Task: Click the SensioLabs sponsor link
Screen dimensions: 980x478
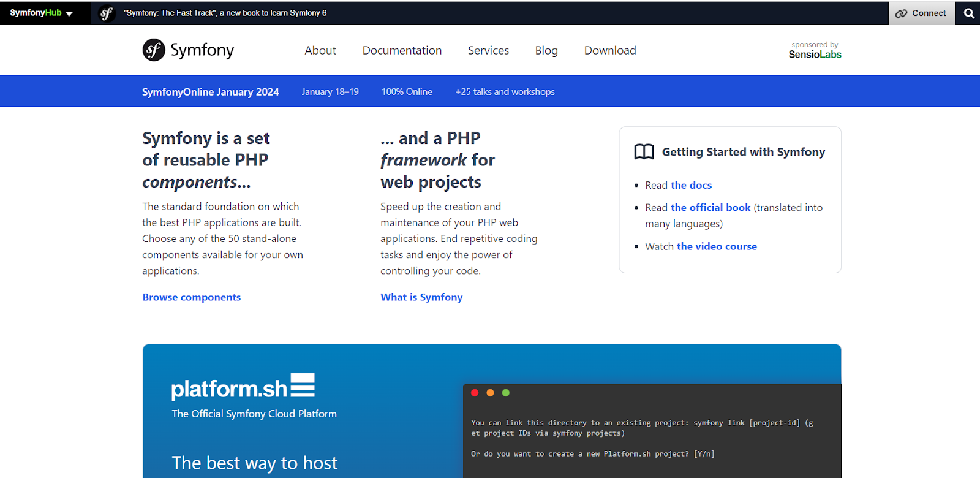Action: point(815,54)
